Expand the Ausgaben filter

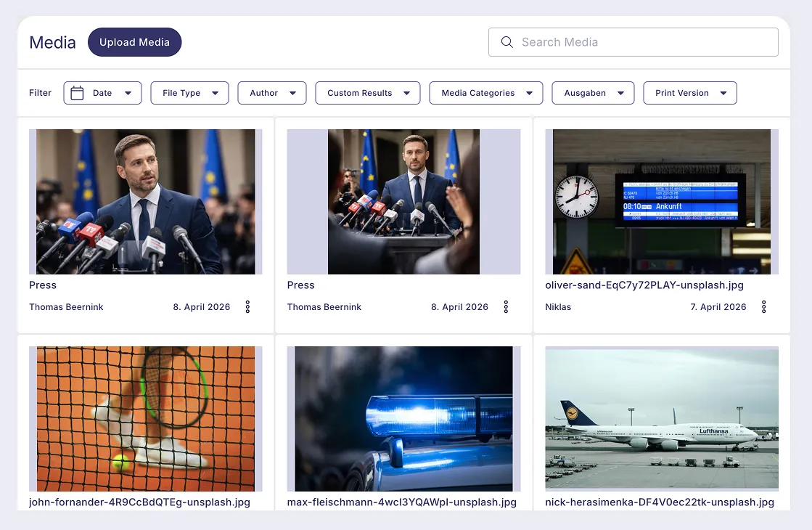(593, 93)
